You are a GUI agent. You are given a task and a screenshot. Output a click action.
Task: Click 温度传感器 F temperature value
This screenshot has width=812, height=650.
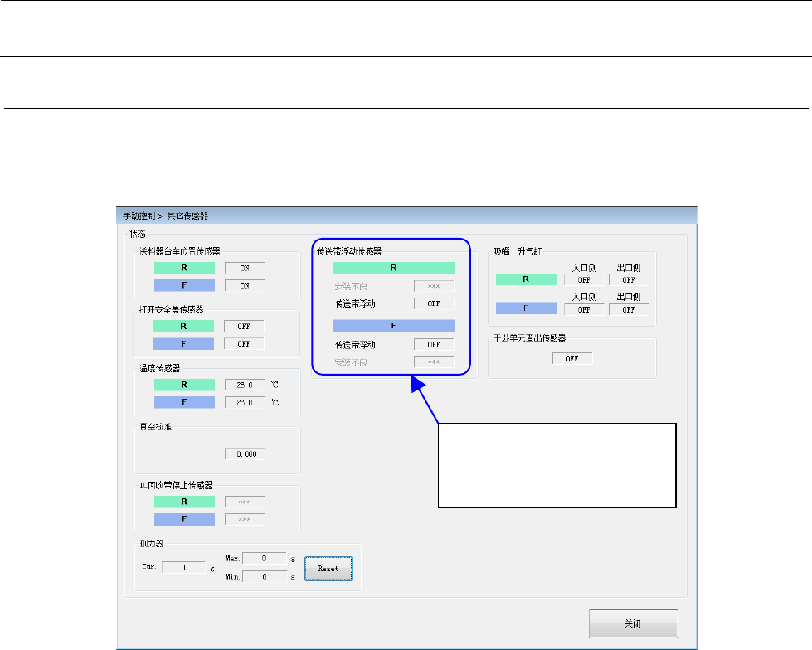tap(245, 402)
